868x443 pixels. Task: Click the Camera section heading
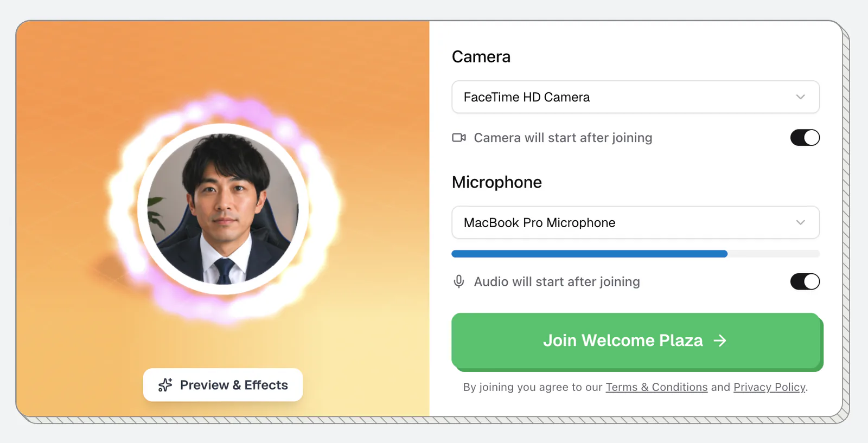pyautogui.click(x=481, y=57)
